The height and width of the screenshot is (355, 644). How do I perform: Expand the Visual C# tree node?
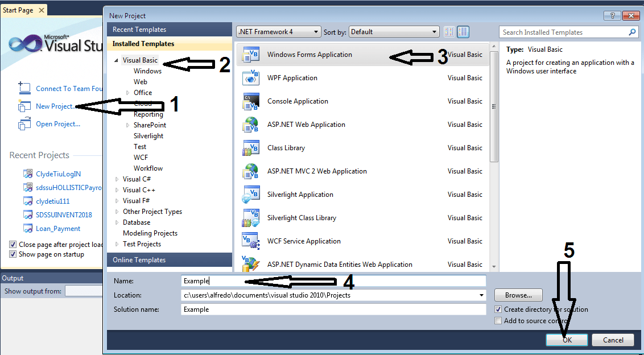pyautogui.click(x=117, y=179)
